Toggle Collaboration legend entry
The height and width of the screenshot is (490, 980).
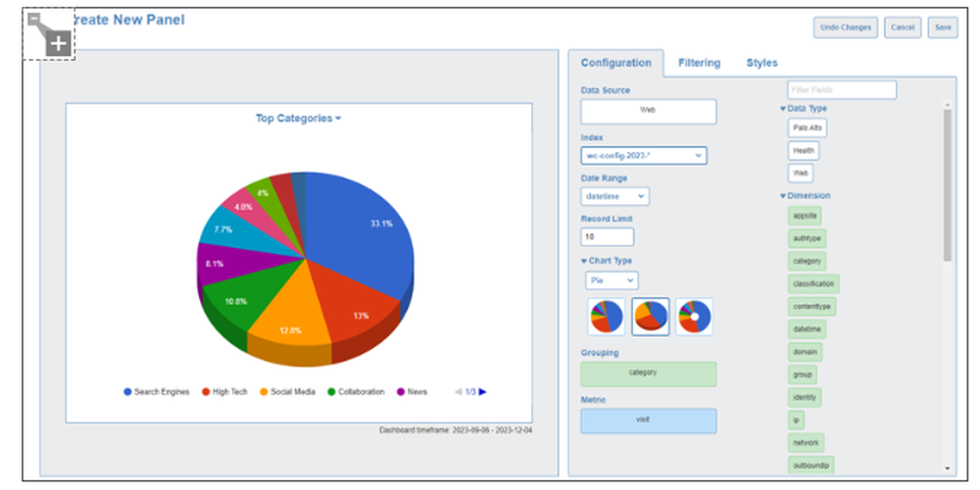(x=357, y=392)
